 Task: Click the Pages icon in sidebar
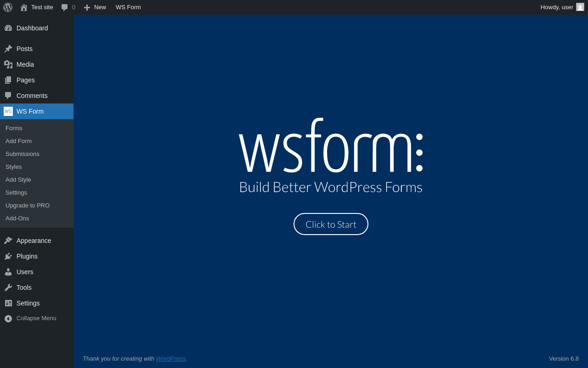(8, 80)
